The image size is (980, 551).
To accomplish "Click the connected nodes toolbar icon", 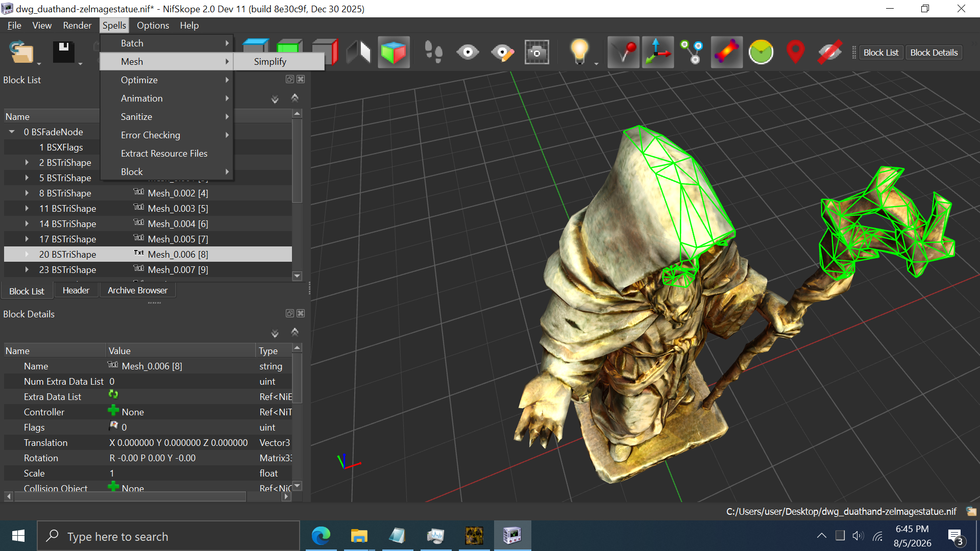I will click(x=692, y=52).
